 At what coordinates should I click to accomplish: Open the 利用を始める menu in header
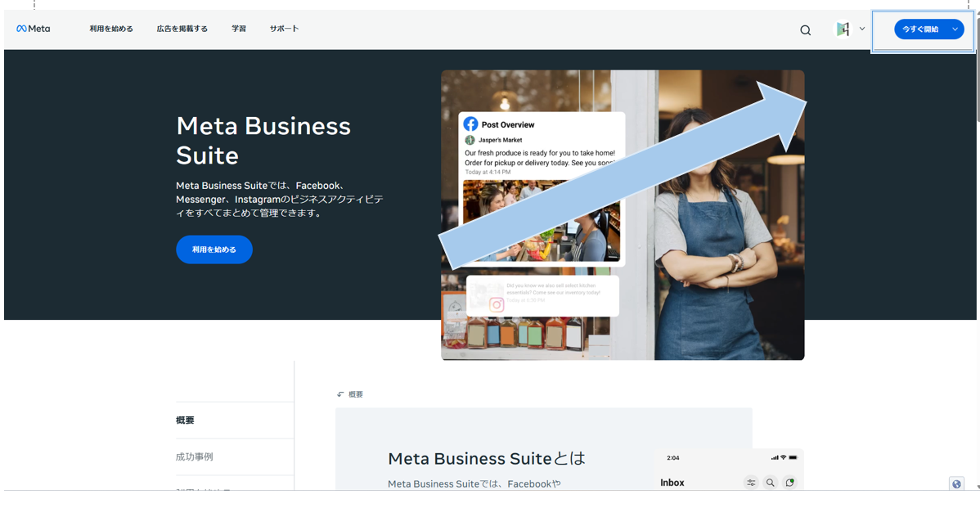111,29
